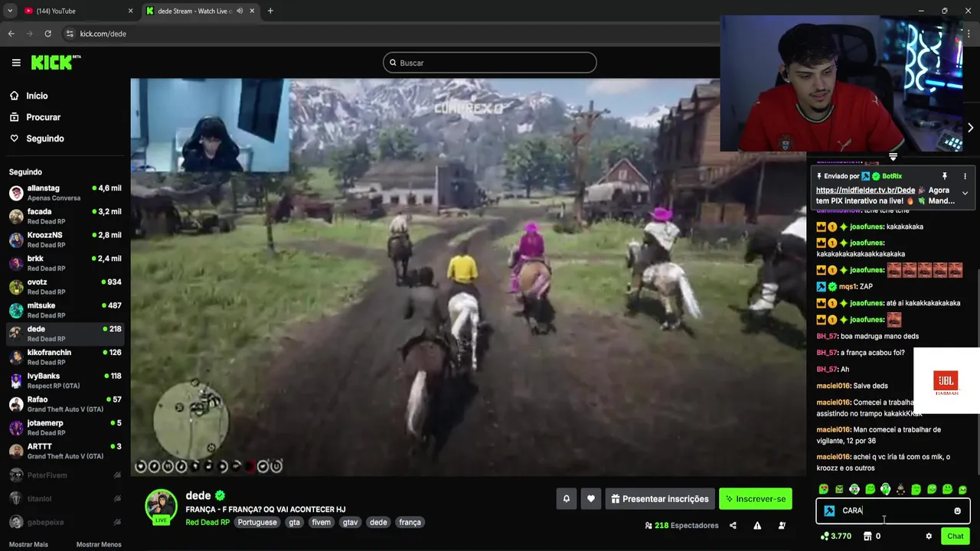The height and width of the screenshot is (551, 980).
Task: Open ovotz channel in sidebar
Action: click(x=65, y=287)
